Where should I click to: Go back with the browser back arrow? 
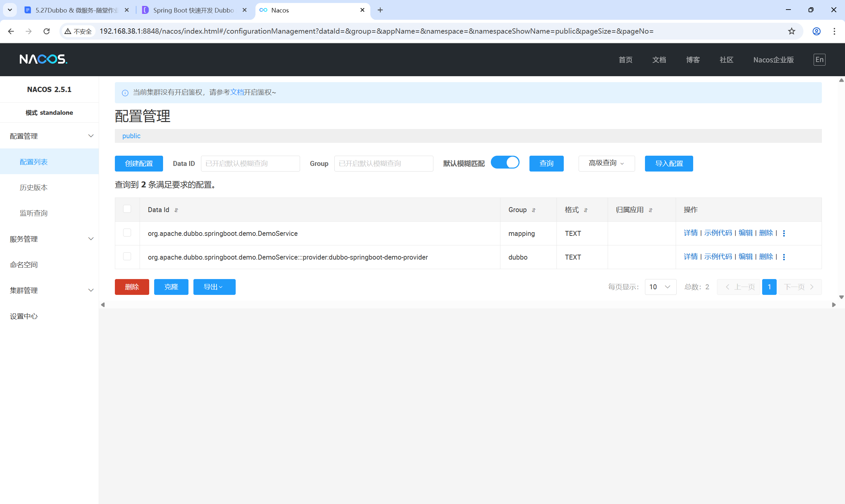click(x=11, y=31)
